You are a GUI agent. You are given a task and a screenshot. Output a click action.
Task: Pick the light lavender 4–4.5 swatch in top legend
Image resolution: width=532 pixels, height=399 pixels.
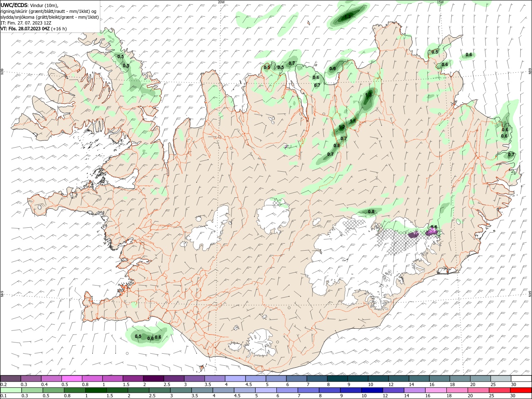[x=235, y=378]
